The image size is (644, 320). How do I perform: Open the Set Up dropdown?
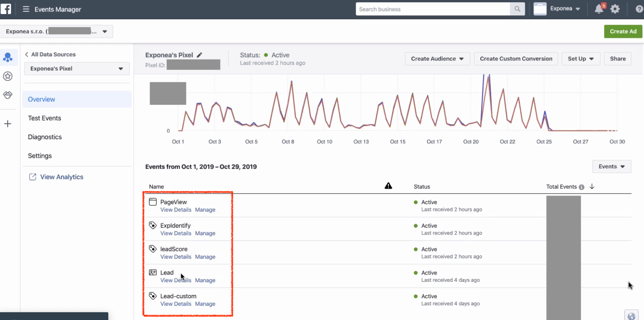[x=581, y=59]
